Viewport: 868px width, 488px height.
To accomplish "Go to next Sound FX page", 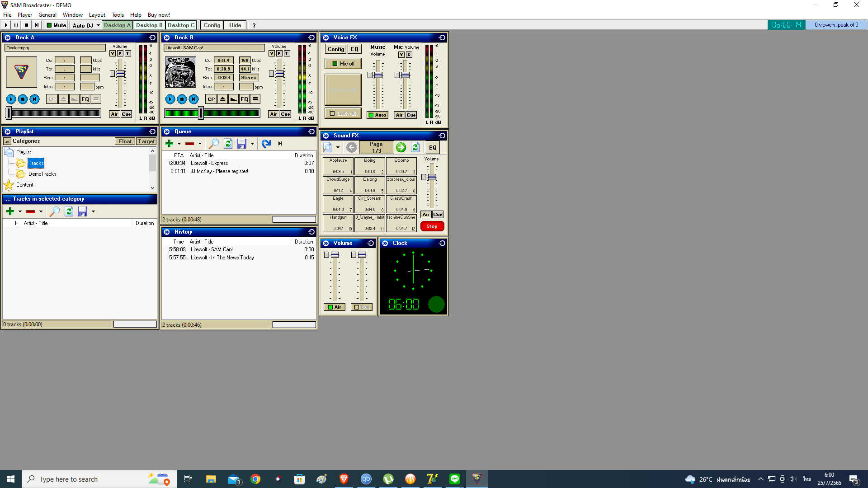I will (x=401, y=147).
